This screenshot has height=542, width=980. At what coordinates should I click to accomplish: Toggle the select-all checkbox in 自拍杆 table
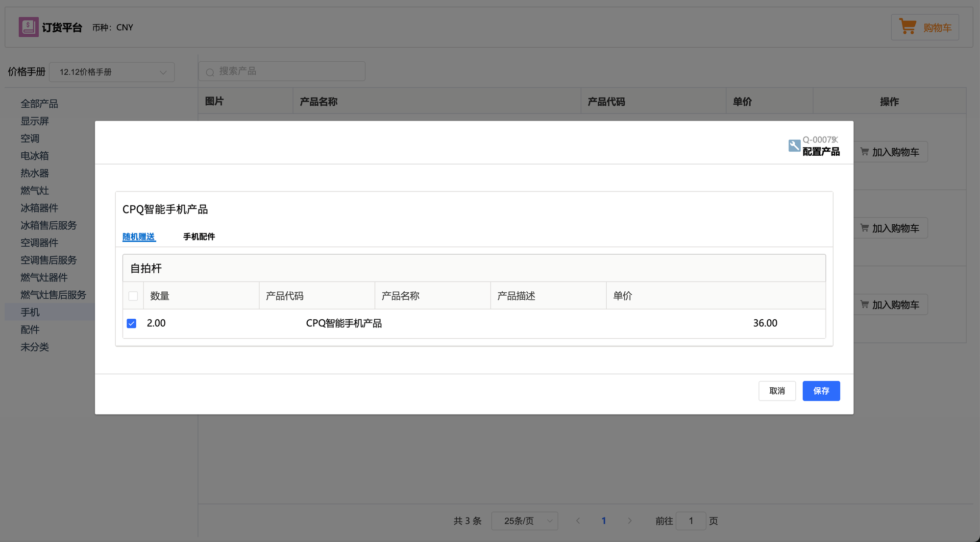coord(133,296)
